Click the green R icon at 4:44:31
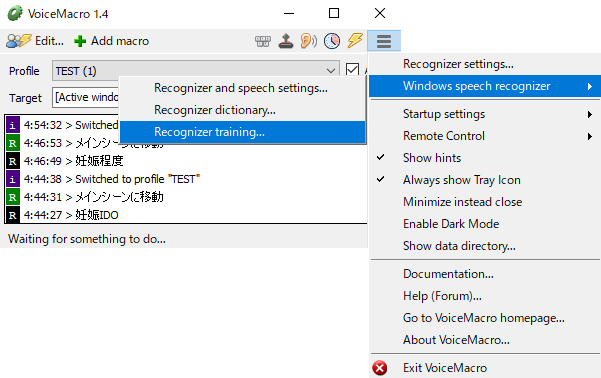Viewport: 601px width, 378px height. pos(13,197)
